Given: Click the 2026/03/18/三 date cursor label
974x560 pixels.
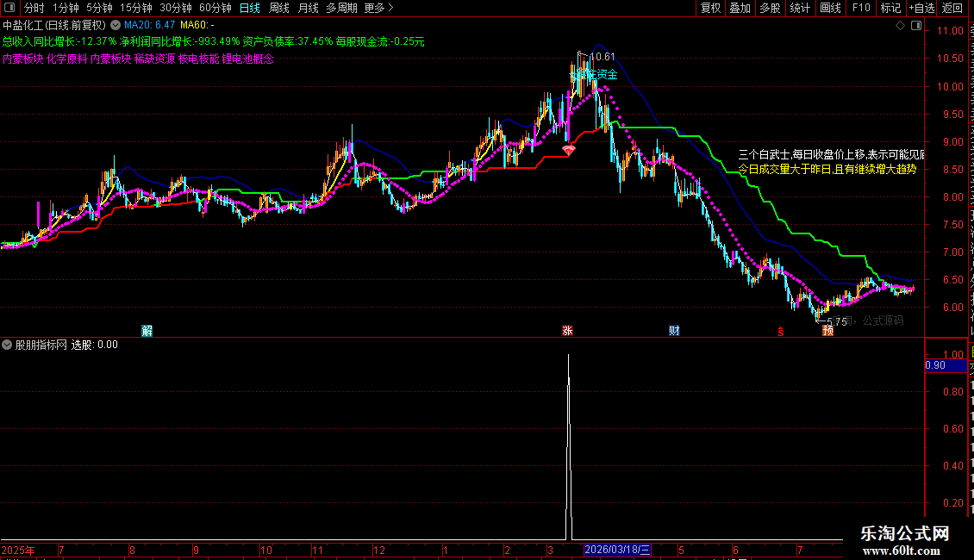Looking at the screenshot, I should coord(617,550).
